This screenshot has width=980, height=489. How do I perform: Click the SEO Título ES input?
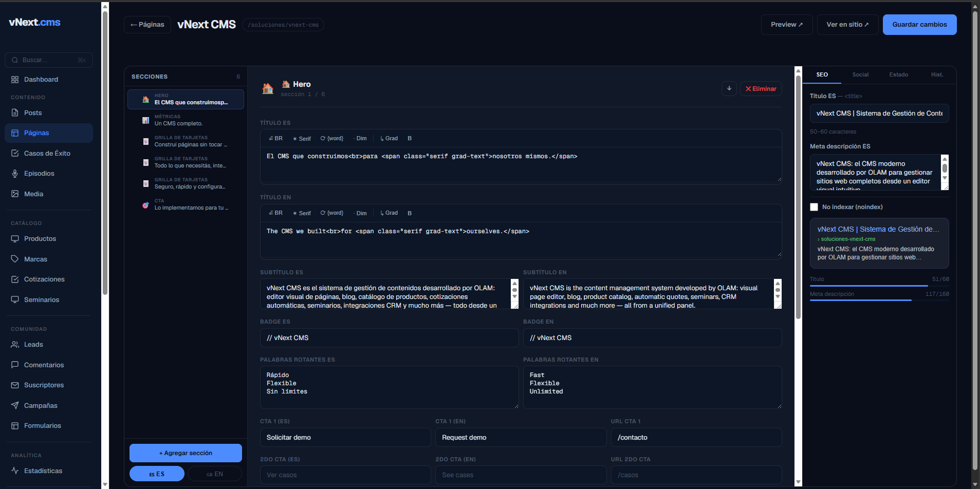(x=879, y=114)
